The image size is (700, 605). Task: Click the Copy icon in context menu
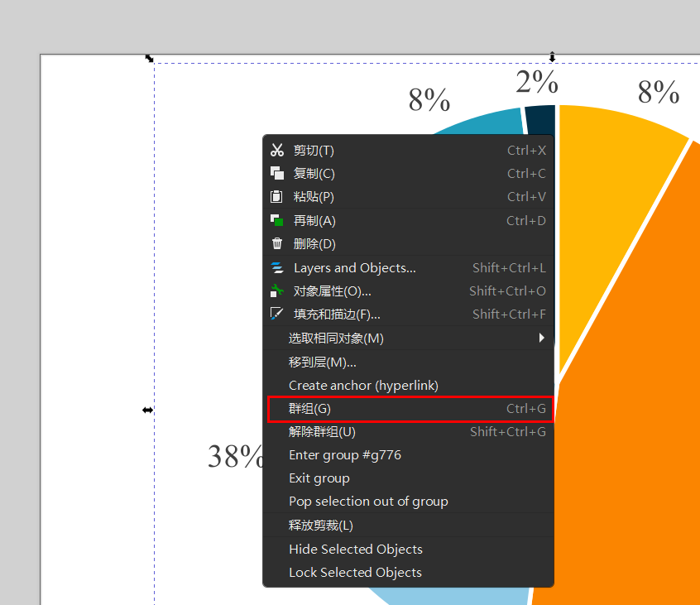pos(277,174)
